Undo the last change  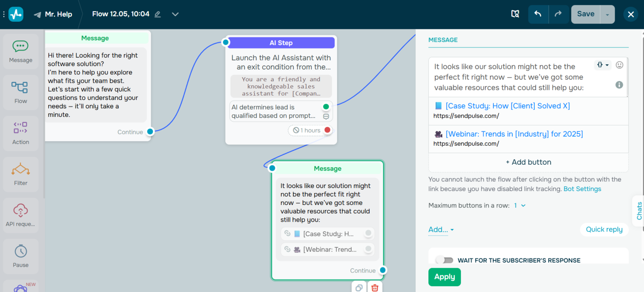point(538,14)
